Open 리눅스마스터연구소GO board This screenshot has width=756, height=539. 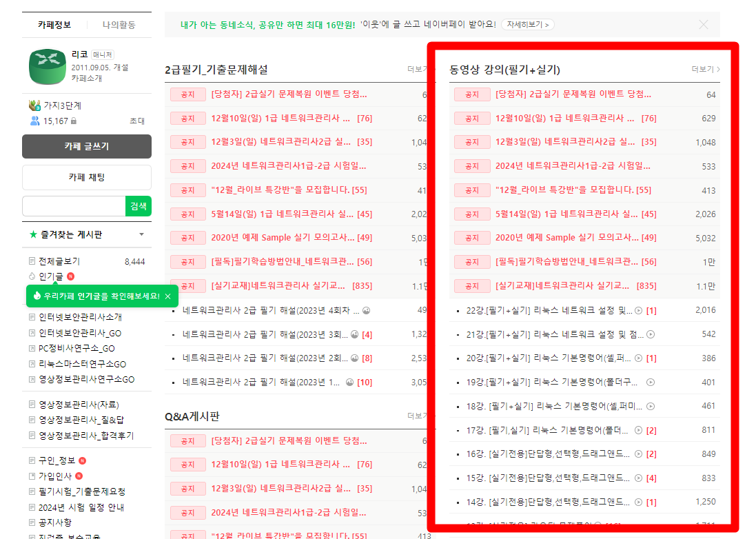point(83,364)
